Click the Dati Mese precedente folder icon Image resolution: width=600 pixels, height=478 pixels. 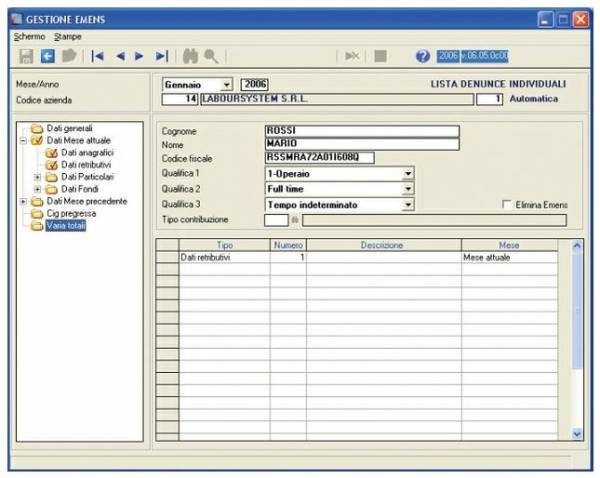[37, 201]
